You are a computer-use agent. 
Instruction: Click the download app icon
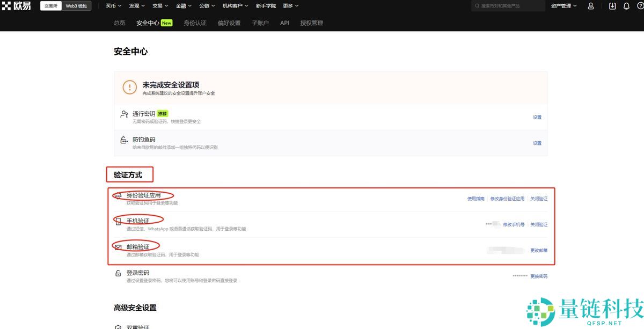click(611, 6)
